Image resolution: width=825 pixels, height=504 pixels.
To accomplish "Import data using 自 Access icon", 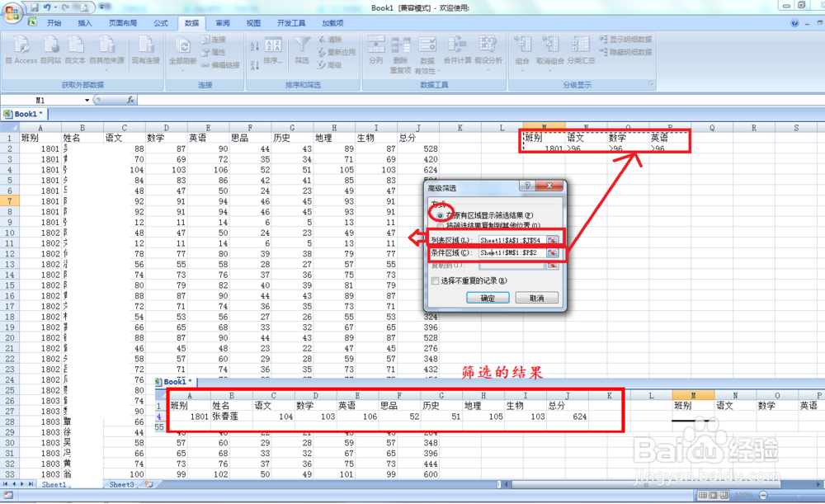I will (21, 50).
